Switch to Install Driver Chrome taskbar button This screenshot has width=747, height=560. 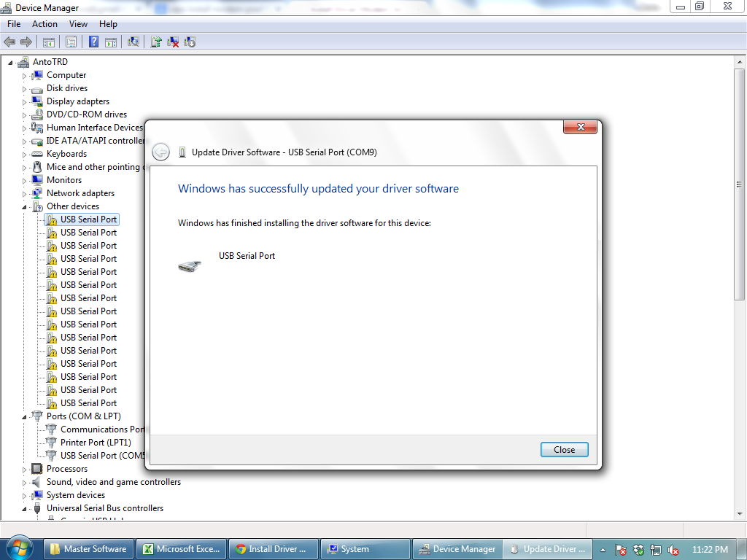coord(274,549)
